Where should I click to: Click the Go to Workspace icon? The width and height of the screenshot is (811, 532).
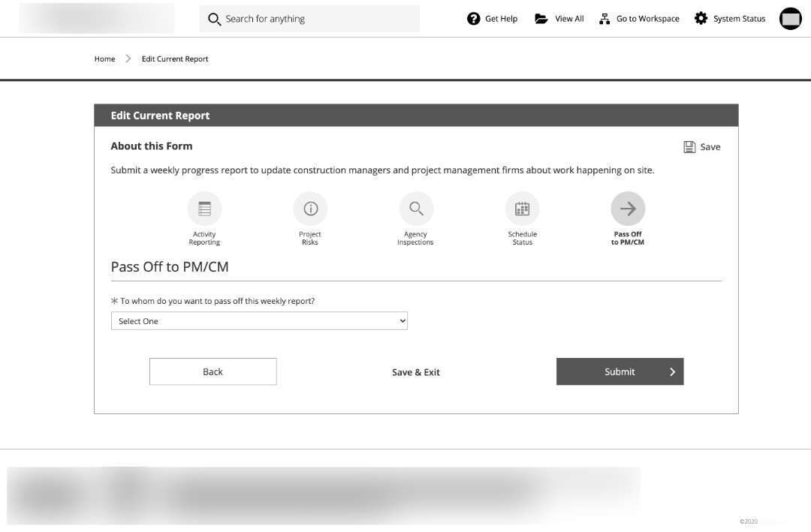[605, 18]
